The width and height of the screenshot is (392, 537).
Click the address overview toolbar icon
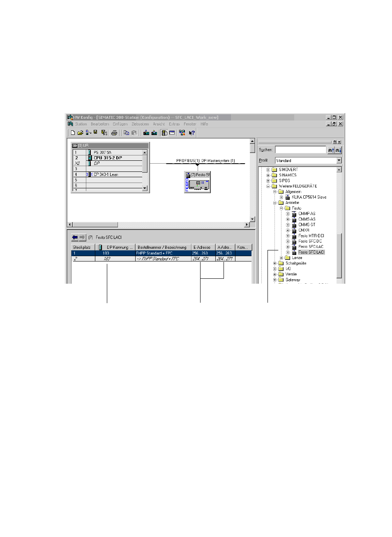pyautogui.click(x=172, y=133)
